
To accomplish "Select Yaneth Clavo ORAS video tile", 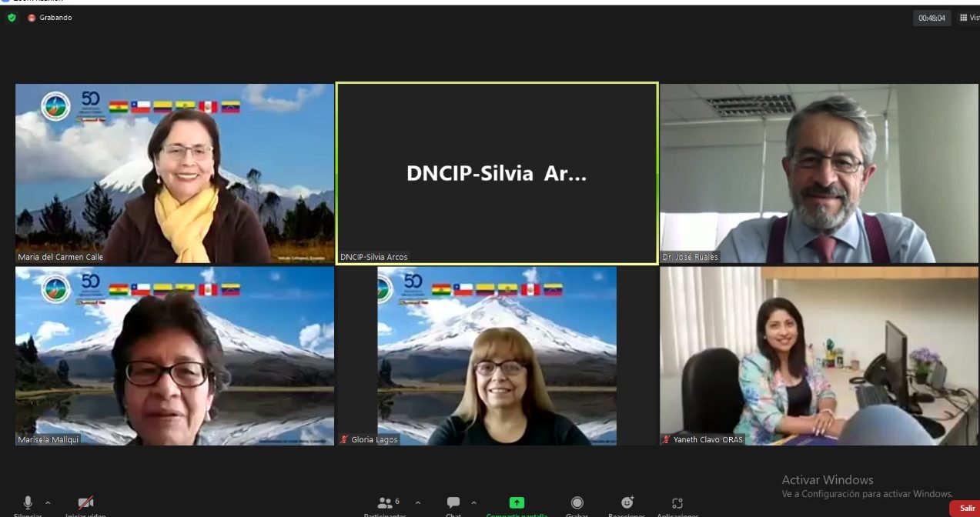I will 819,356.
